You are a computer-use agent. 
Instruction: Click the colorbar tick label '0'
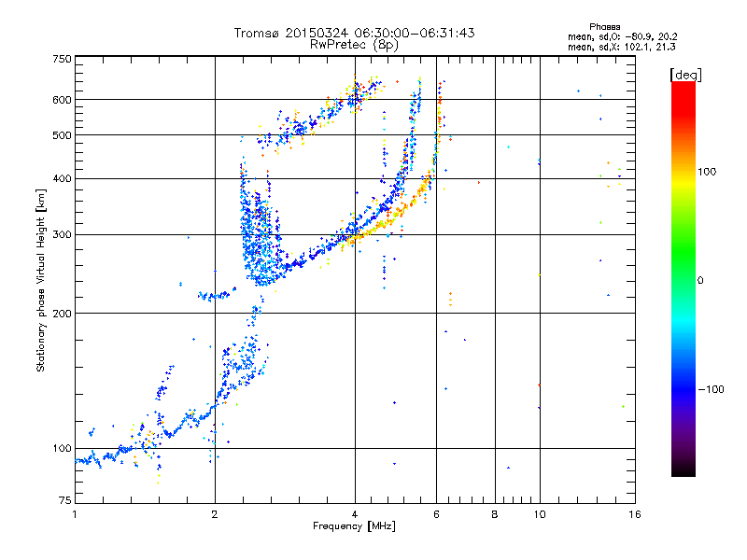pyautogui.click(x=700, y=280)
